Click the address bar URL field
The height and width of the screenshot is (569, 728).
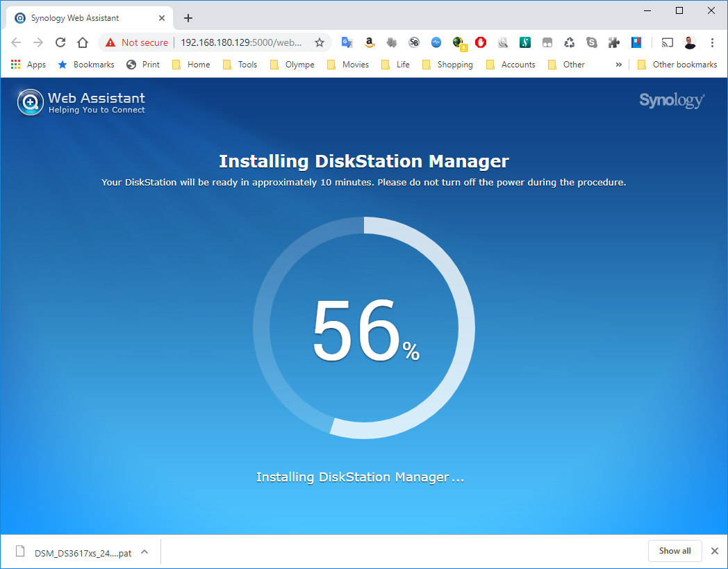pyautogui.click(x=242, y=43)
